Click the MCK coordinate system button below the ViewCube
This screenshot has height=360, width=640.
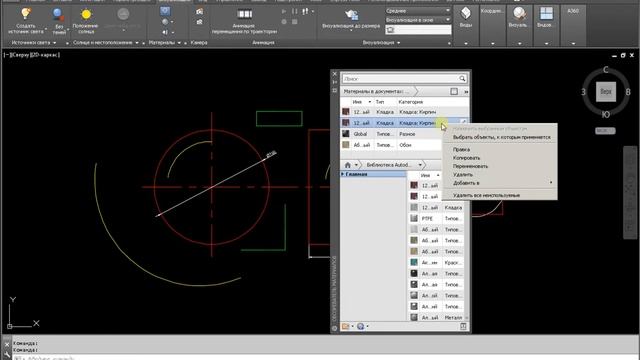click(x=605, y=131)
